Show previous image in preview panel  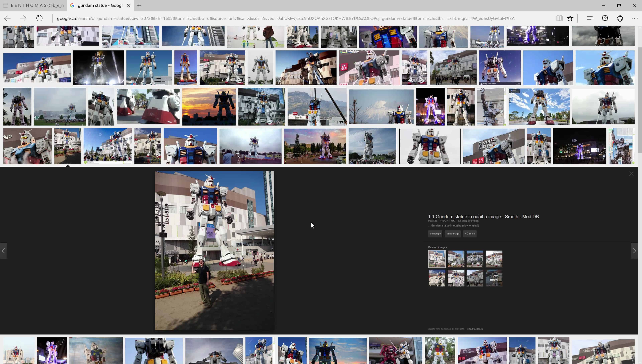point(3,251)
